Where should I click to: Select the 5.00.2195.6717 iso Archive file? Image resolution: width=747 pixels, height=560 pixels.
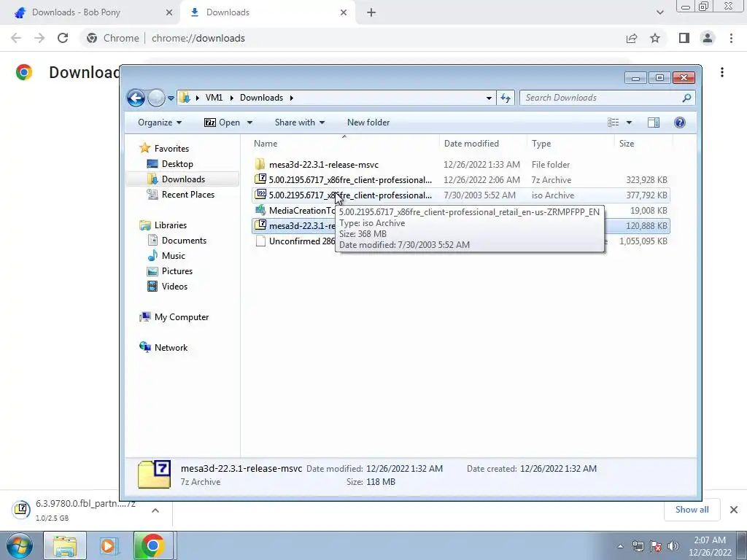(460, 195)
